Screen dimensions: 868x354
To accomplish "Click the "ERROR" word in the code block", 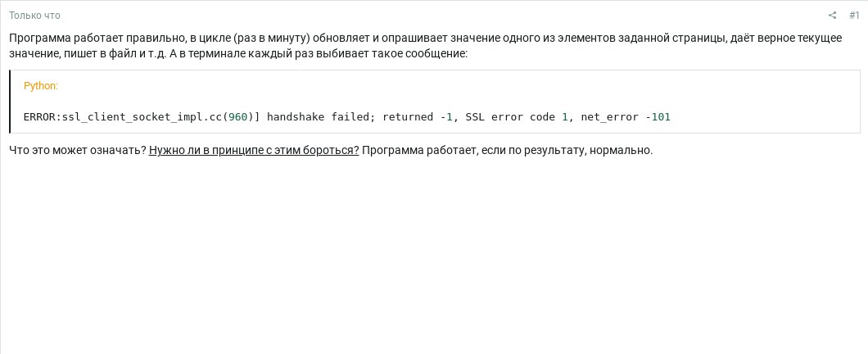I will click(41, 117).
